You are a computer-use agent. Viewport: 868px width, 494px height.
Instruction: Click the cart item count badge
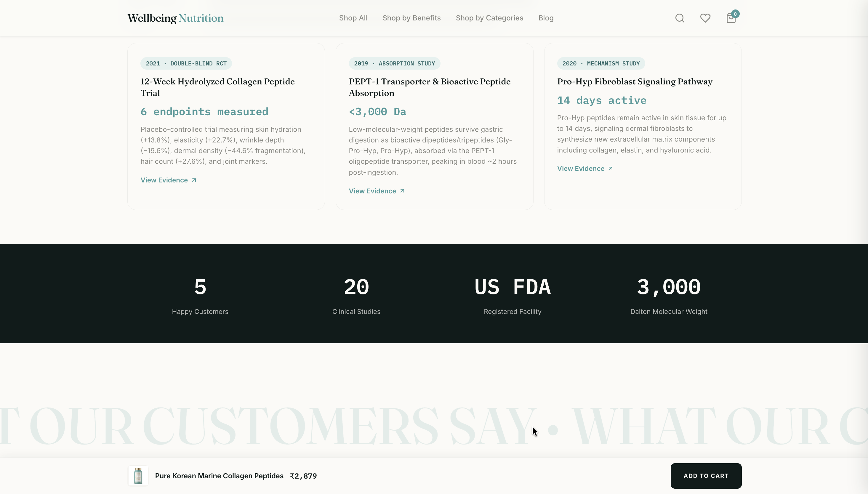(x=735, y=14)
